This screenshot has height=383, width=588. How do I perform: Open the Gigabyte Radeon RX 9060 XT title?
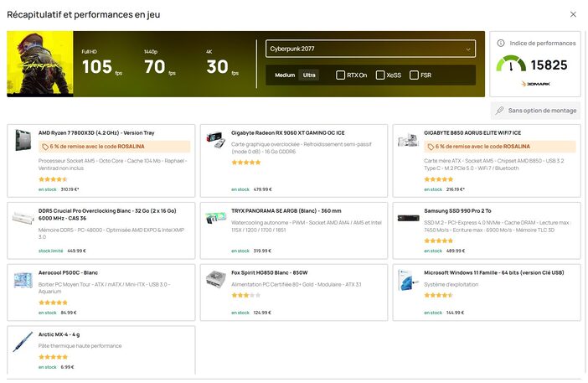tap(288, 132)
